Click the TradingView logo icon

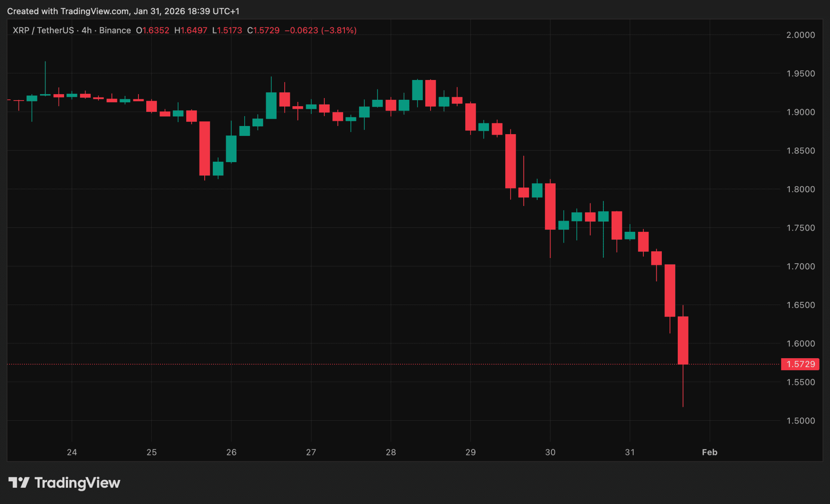[19, 482]
